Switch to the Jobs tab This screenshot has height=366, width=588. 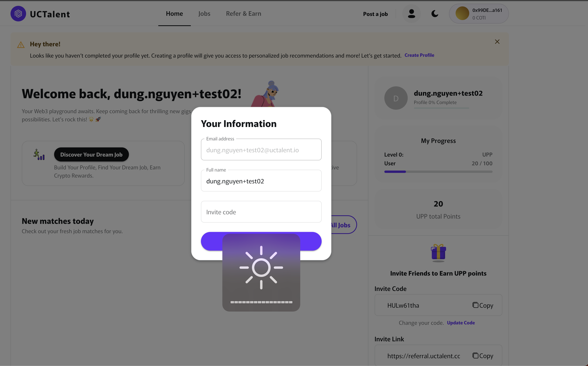click(x=204, y=14)
